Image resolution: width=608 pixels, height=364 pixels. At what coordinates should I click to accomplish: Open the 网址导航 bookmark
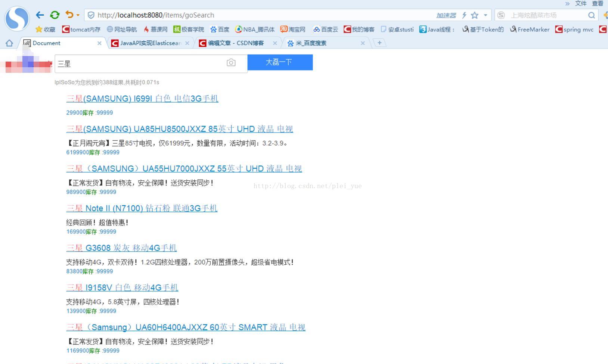[122, 29]
